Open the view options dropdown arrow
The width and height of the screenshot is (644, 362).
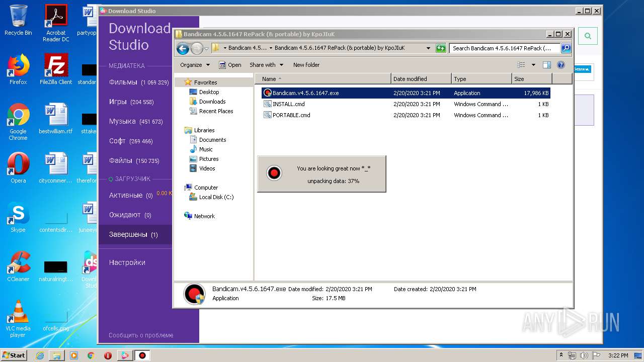[x=533, y=65]
